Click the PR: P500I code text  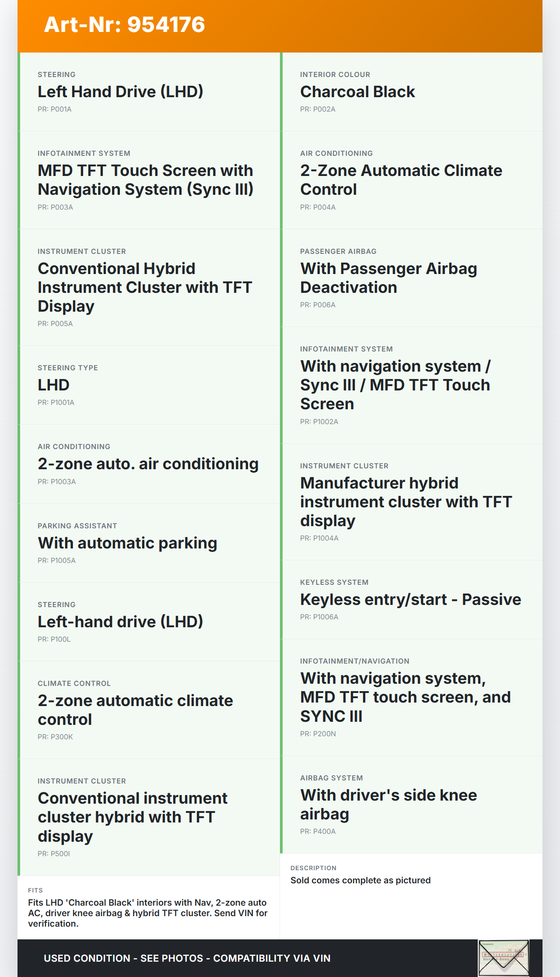[x=54, y=854]
